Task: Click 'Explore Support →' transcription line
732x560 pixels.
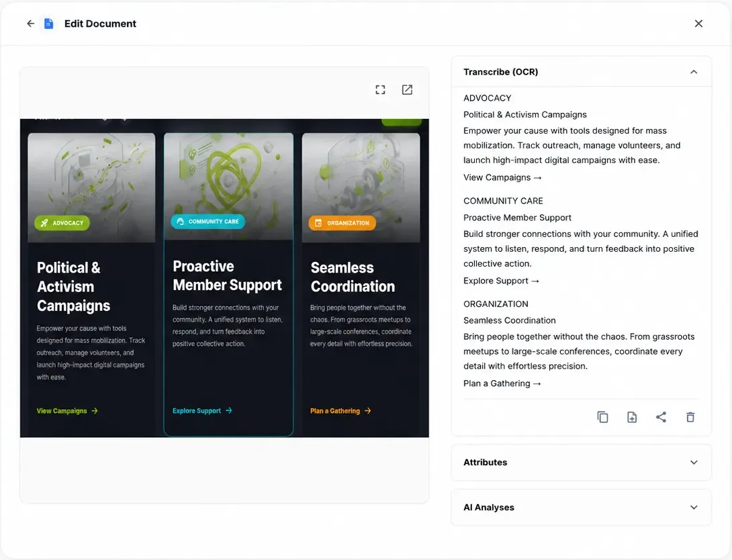Action: pos(501,281)
